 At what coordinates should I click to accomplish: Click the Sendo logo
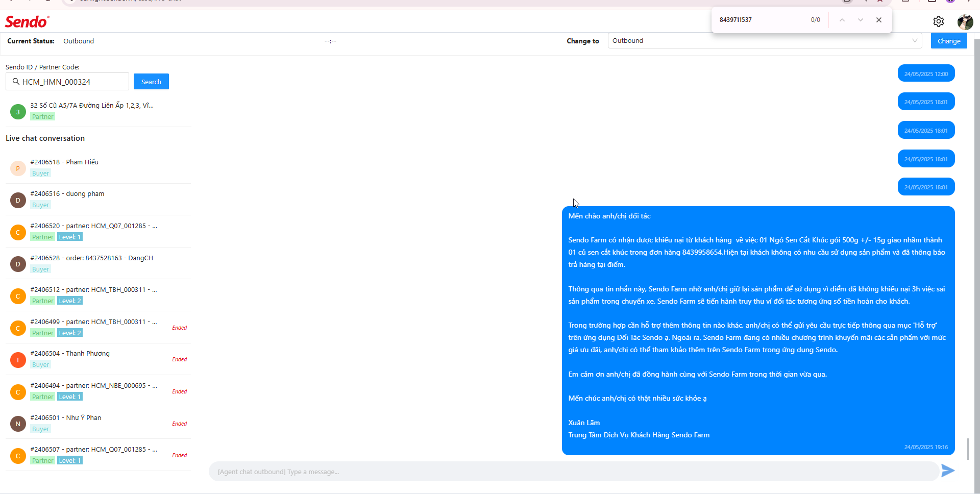(27, 22)
